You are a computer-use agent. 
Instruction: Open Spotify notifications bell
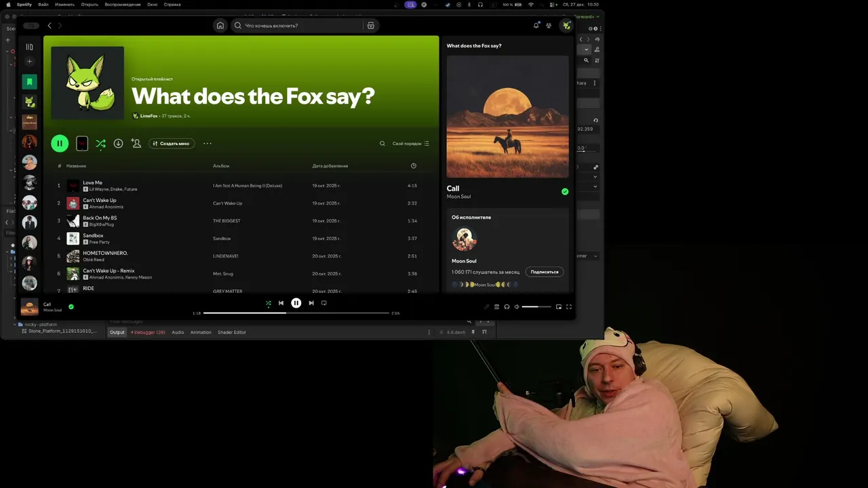pos(536,26)
